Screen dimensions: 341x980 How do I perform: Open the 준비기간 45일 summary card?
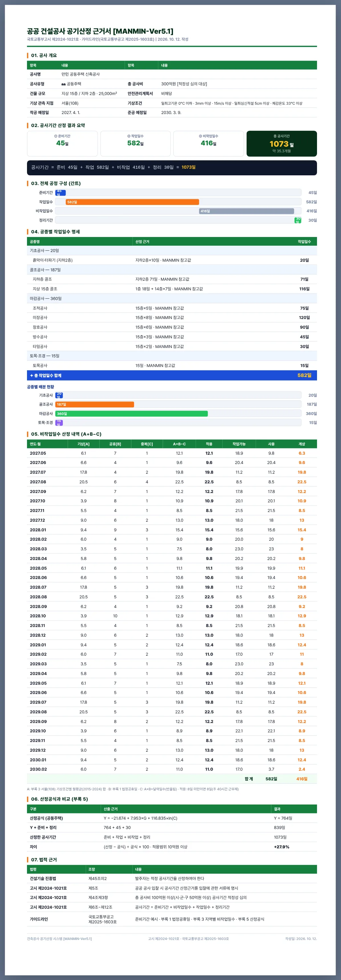click(62, 144)
